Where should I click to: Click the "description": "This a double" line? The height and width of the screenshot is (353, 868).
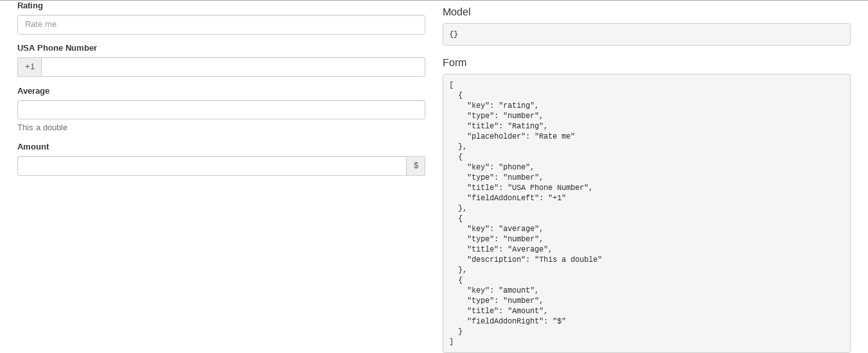(535, 260)
